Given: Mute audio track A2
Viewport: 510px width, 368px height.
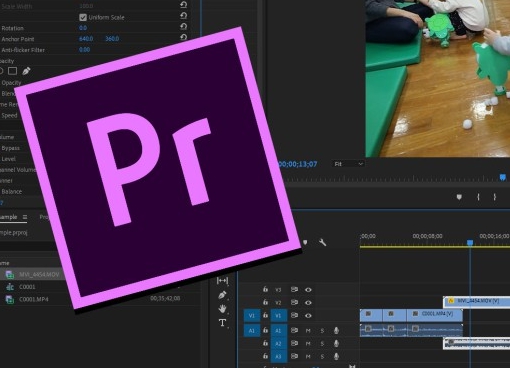Looking at the screenshot, I should click(x=308, y=344).
